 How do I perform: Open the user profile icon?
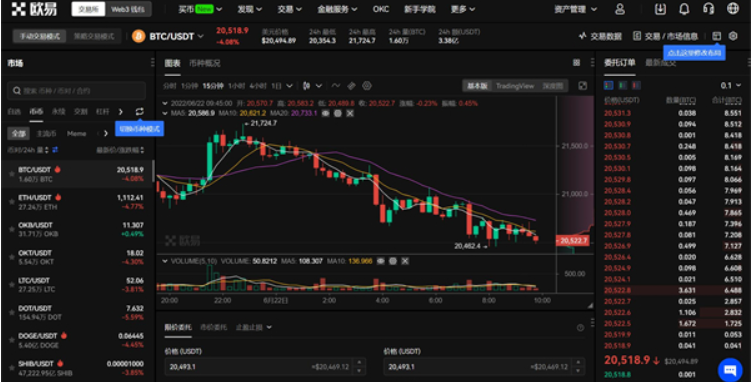pyautogui.click(x=620, y=9)
